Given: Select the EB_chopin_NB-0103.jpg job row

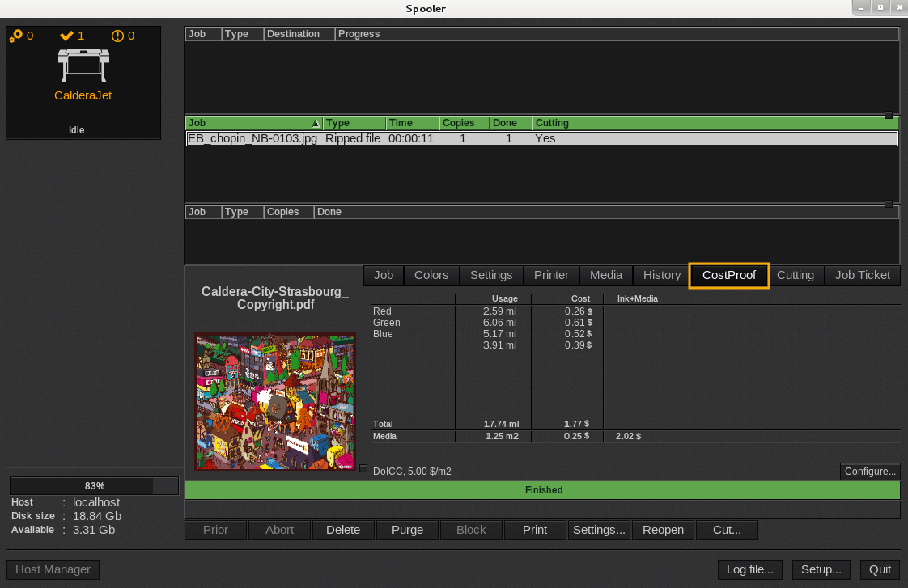Looking at the screenshot, I should (x=541, y=138).
